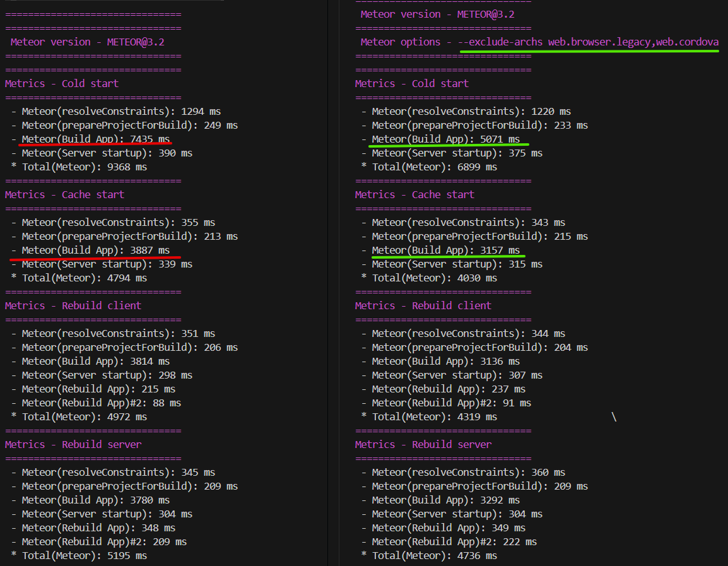Click the Rebuild App #2 222 ms line
Viewport: 728px width, 566px height.
(x=449, y=542)
